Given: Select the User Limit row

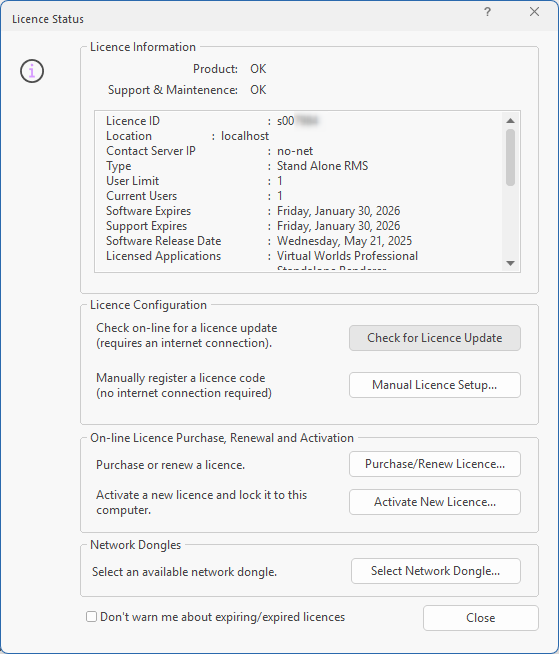Looking at the screenshot, I should pyautogui.click(x=194, y=181).
